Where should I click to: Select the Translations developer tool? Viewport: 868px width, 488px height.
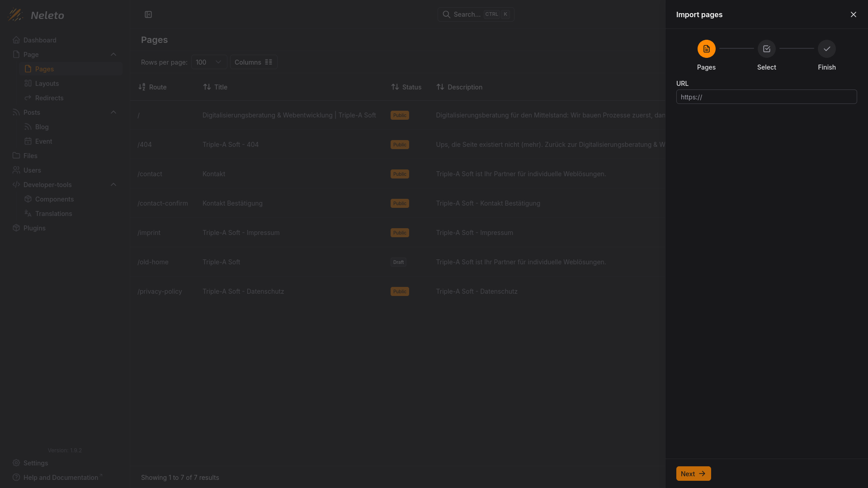click(x=53, y=213)
